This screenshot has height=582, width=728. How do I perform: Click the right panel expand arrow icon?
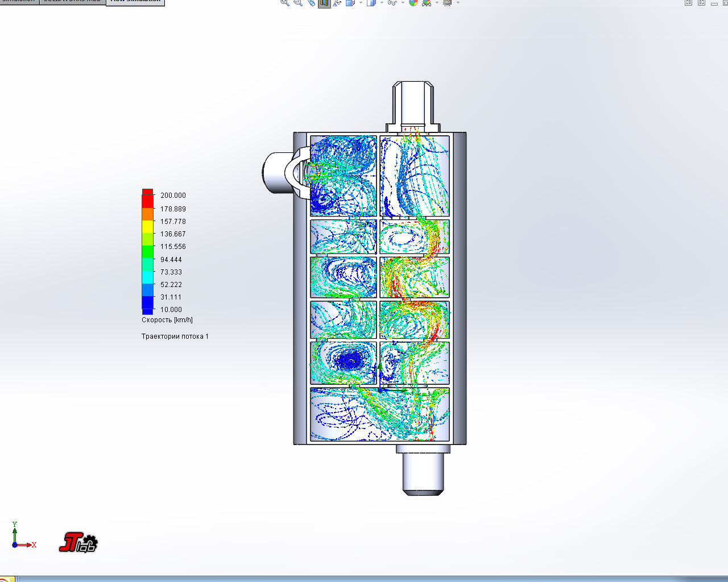coord(701,2)
